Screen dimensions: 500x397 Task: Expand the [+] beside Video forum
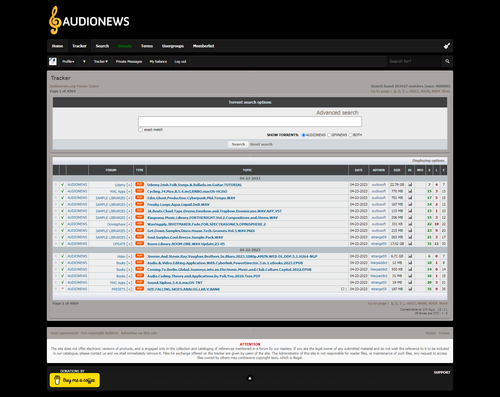click(129, 256)
